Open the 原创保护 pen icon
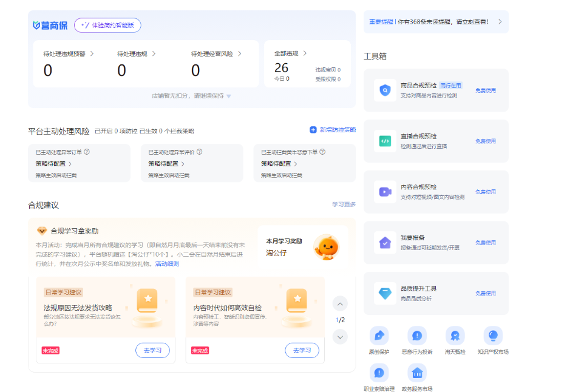The image size is (567, 392). pos(379,336)
